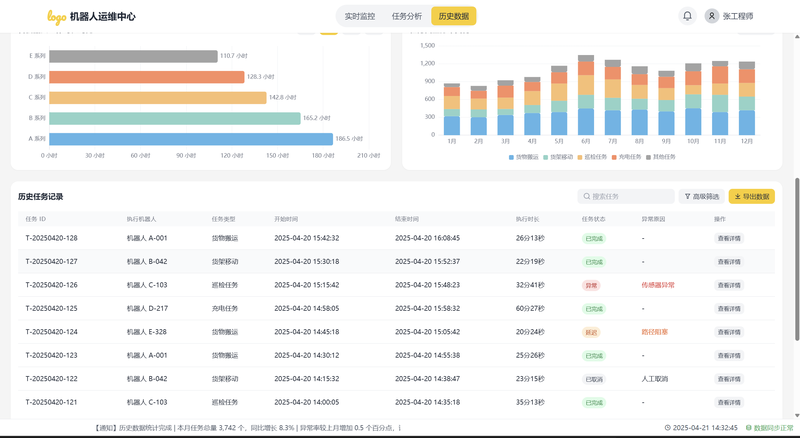View details for task T-20250420-128
The height and width of the screenshot is (438, 800).
pos(729,238)
